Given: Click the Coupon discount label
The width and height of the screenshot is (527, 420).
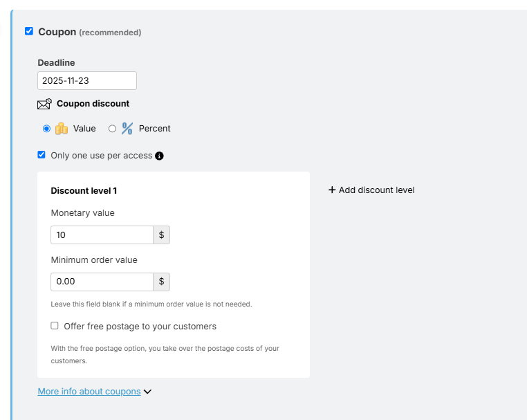Looking at the screenshot, I should point(93,104).
